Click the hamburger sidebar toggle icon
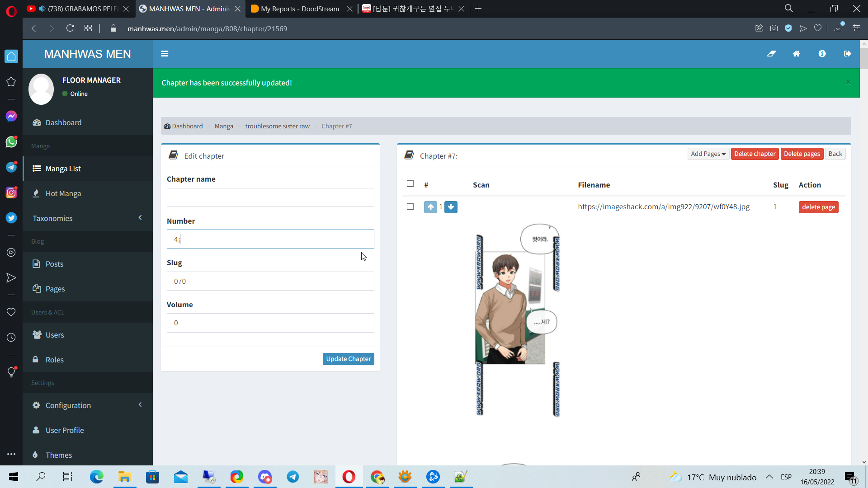 [165, 54]
